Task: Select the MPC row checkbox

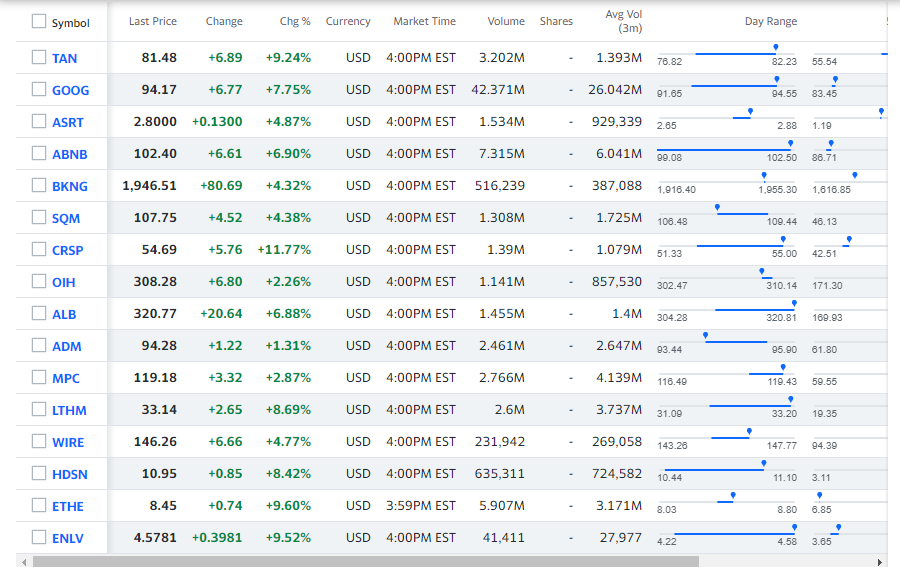Action: point(38,377)
